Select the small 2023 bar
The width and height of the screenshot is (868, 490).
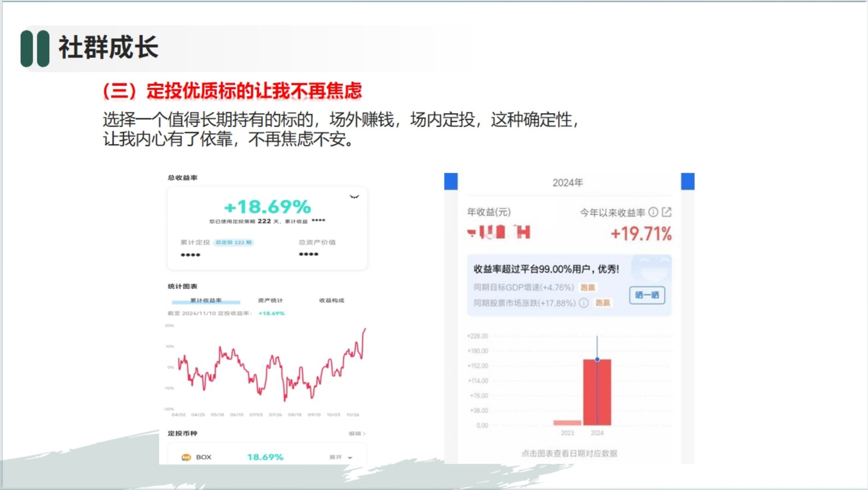[x=567, y=423]
